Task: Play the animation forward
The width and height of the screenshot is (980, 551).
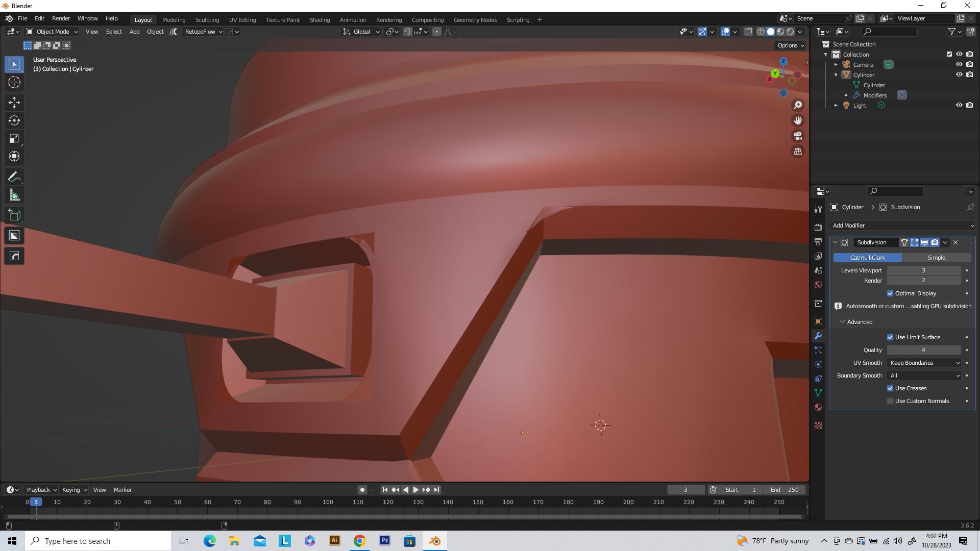Action: 415,490
